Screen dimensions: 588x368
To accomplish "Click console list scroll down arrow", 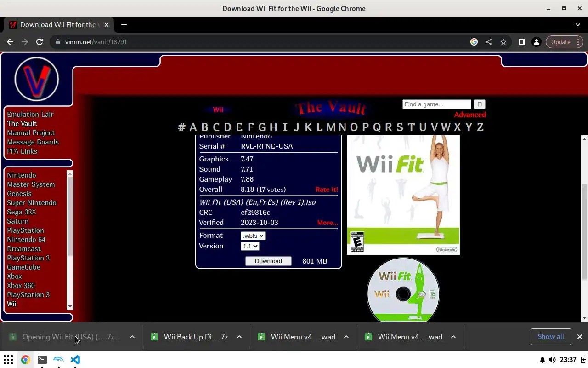I will (70, 306).
